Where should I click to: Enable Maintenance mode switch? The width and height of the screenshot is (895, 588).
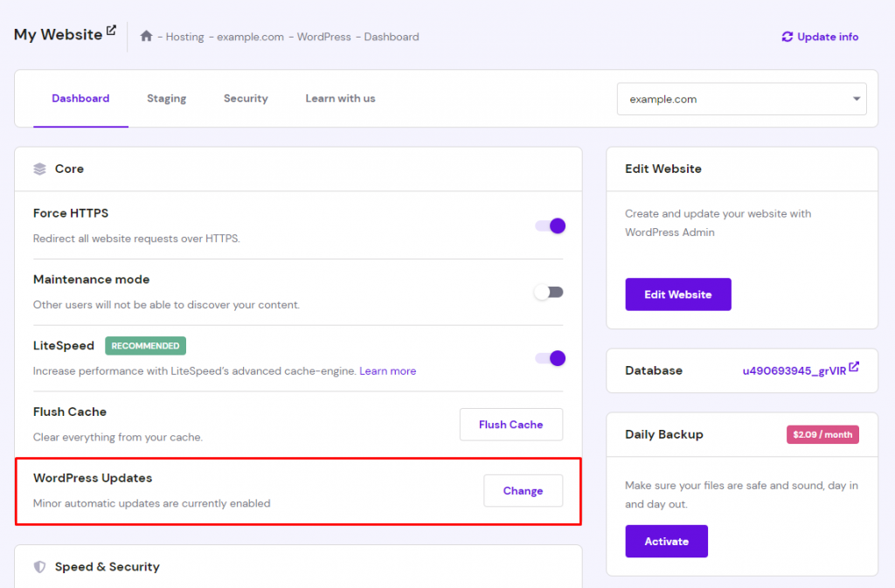[550, 292]
